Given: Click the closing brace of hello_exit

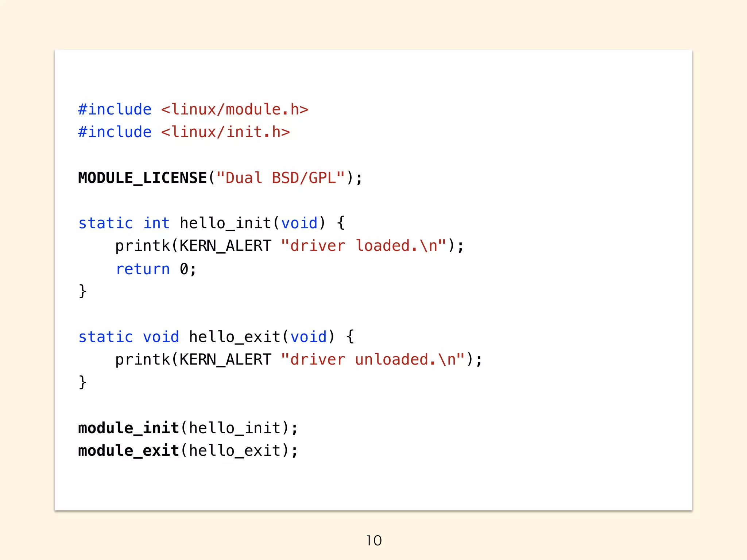Looking at the screenshot, I should click(x=83, y=382).
